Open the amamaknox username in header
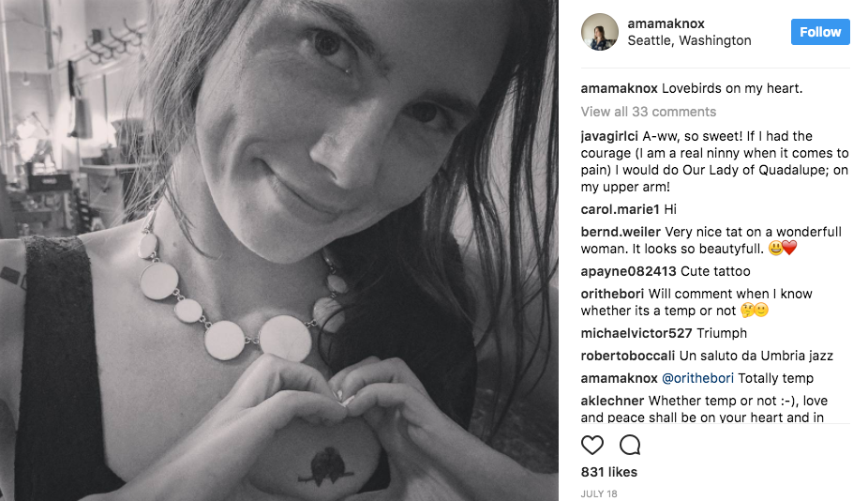The image size is (868, 501). 666,23
